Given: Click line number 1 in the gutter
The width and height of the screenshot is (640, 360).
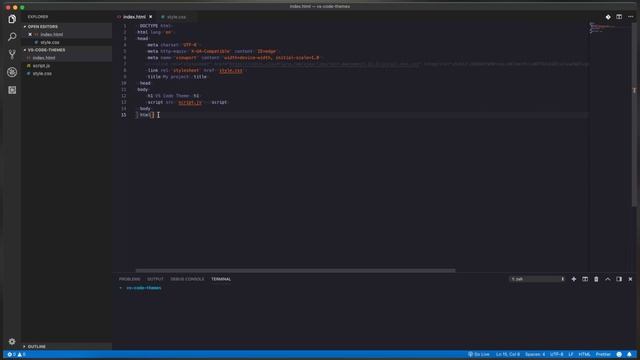Looking at the screenshot, I should tap(124, 26).
